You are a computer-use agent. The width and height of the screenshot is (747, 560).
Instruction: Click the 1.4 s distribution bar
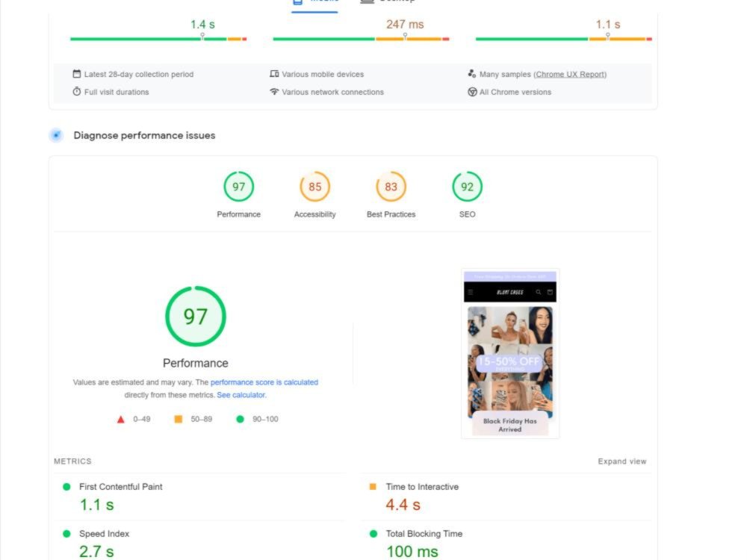[158, 39]
